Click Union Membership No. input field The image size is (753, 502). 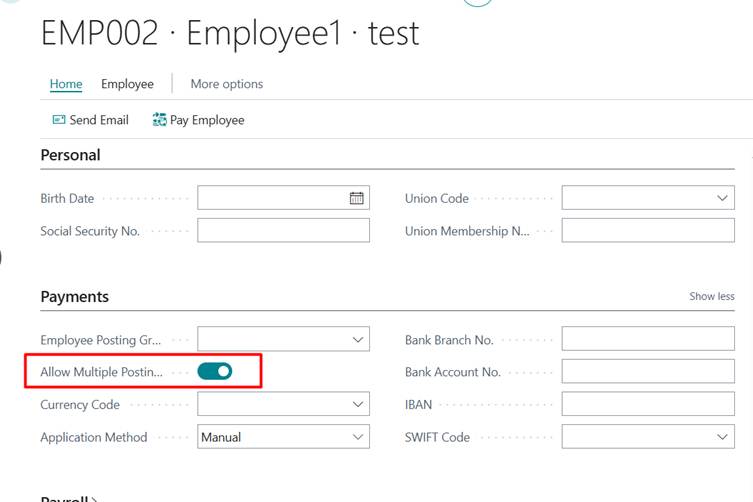pyautogui.click(x=648, y=231)
